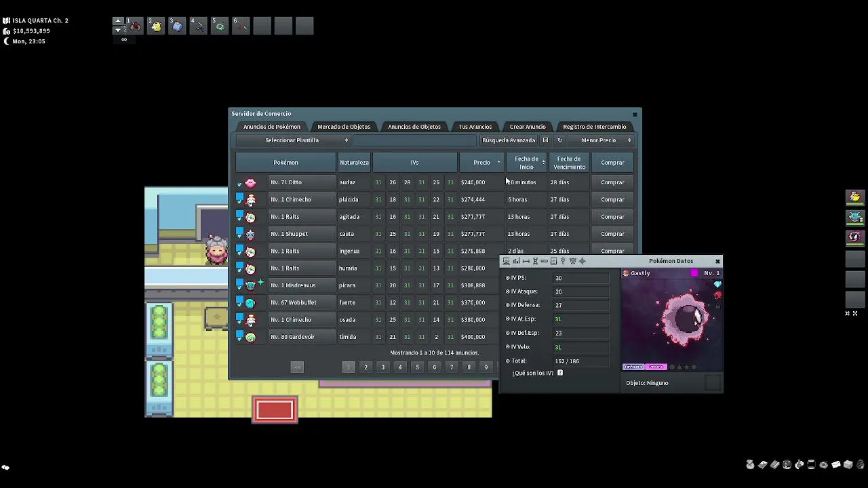Switch to Anuncios de Objetos tab
Image resolution: width=868 pixels, height=488 pixels.
pos(414,127)
